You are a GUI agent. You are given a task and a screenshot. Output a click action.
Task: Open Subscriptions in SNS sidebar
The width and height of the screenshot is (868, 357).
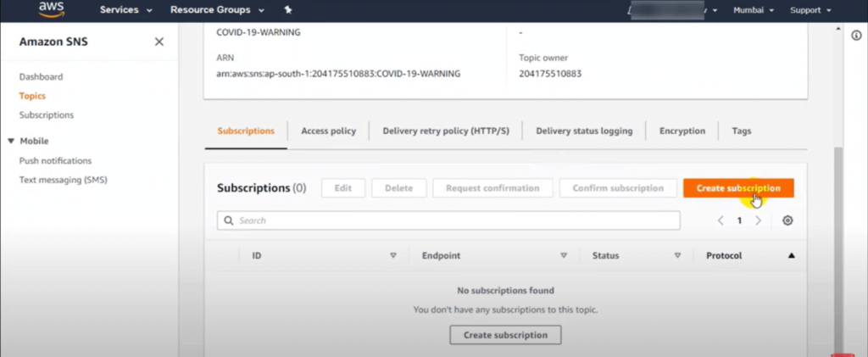(47, 115)
